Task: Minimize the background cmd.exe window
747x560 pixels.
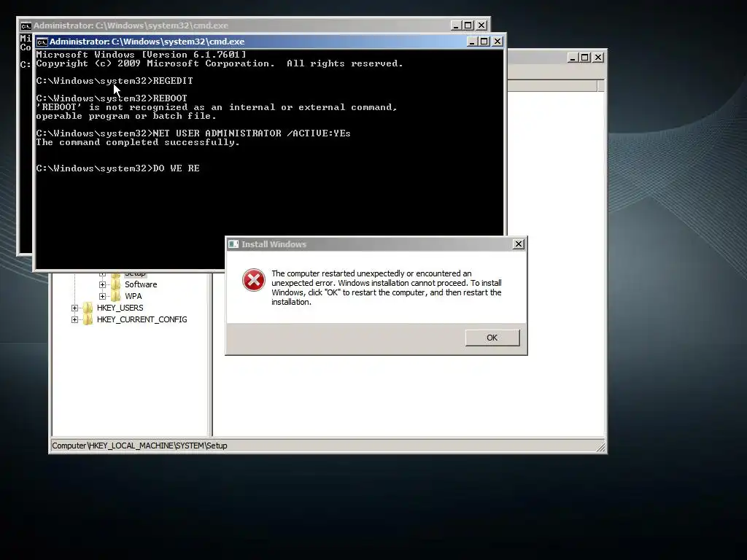Action: coord(456,26)
